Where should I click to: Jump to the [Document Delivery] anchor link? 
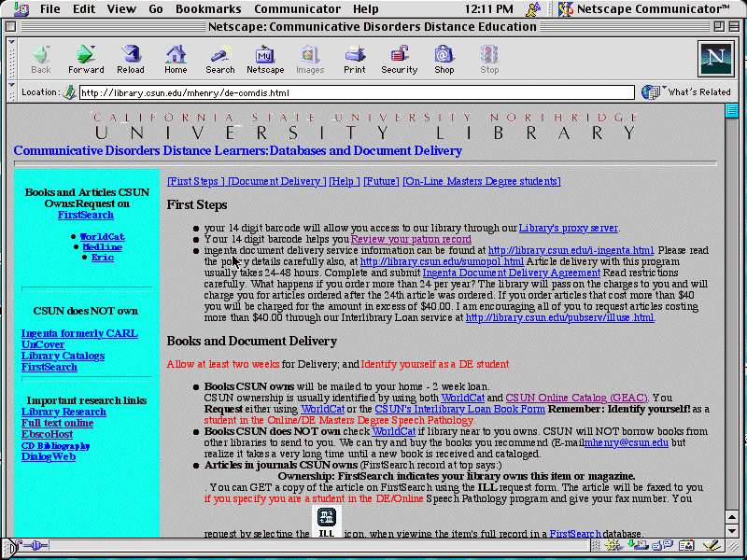[276, 181]
